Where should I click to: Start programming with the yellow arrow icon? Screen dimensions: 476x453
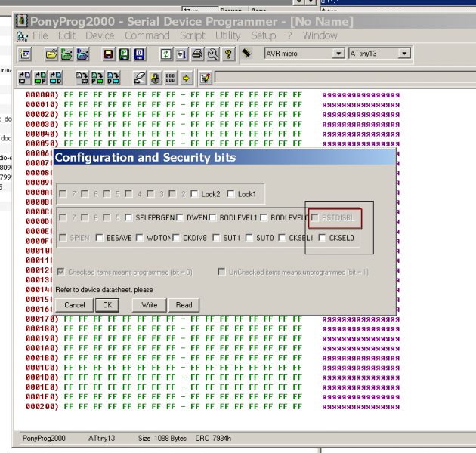click(186, 78)
